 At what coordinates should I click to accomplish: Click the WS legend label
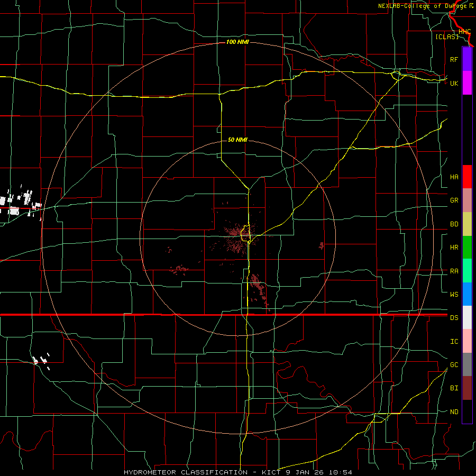coord(454,294)
